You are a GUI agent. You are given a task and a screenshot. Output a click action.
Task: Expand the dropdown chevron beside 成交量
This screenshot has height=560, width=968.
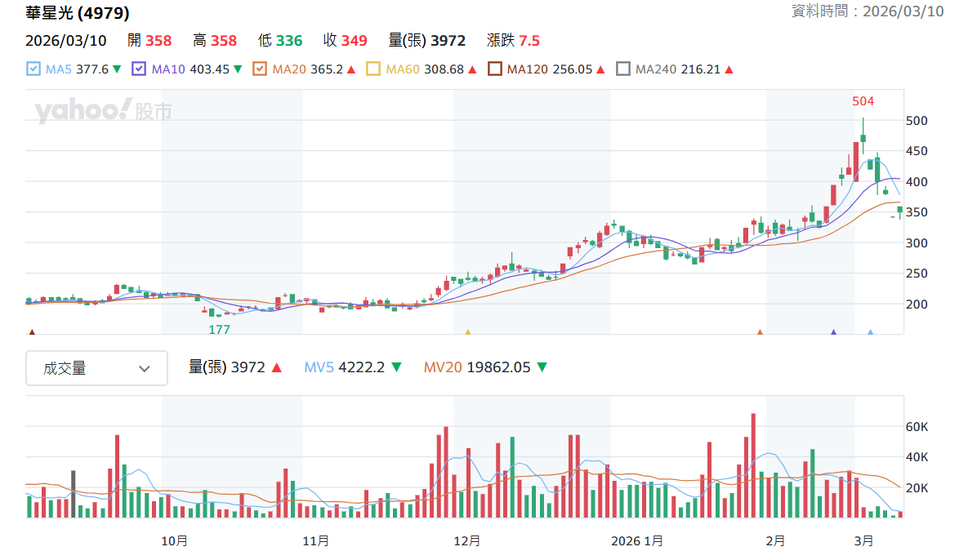[x=145, y=369]
